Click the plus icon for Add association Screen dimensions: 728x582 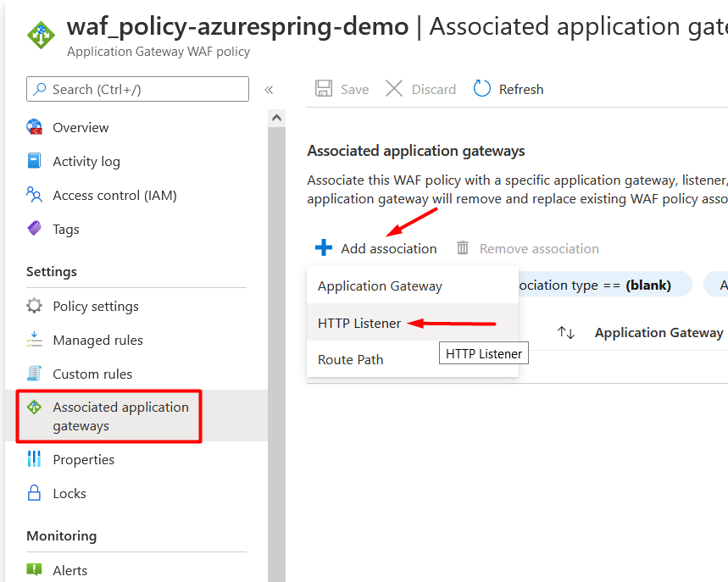(324, 247)
